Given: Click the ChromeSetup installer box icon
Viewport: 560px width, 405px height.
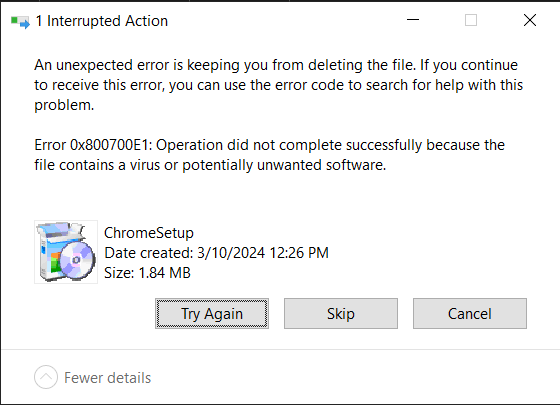Looking at the screenshot, I should [x=66, y=252].
